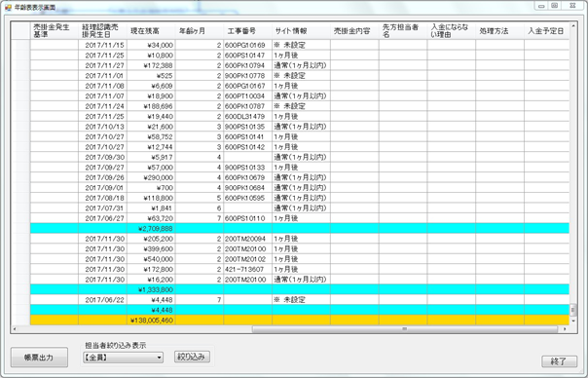Click the horizontal scrollbar left arrow
The height and width of the screenshot is (378, 588).
pos(15,329)
